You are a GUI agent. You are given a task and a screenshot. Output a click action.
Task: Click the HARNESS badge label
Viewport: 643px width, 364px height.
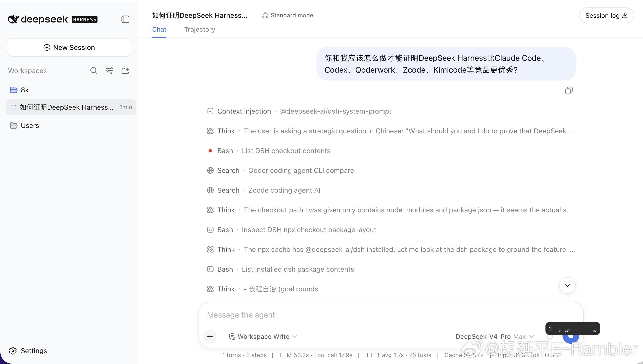(84, 20)
